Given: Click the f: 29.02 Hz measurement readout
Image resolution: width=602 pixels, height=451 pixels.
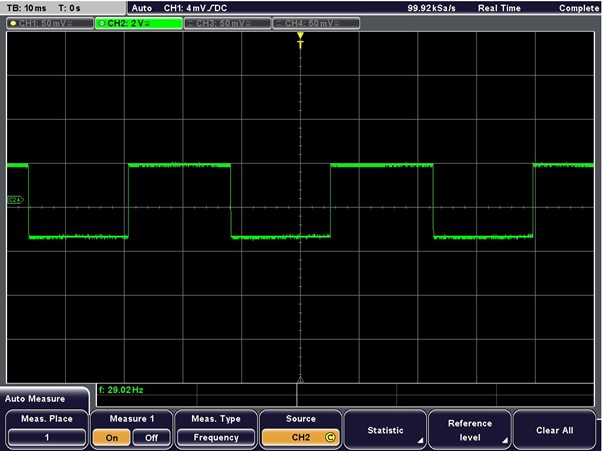Looking at the screenshot, I should (121, 390).
